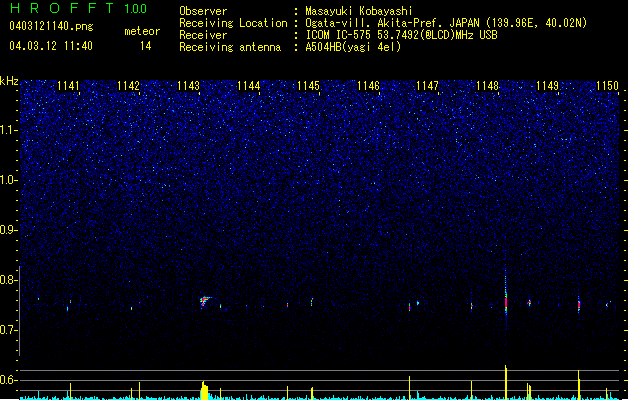629x400 pixels.
Task: Click the Receiving antenna label
Action: [230, 47]
